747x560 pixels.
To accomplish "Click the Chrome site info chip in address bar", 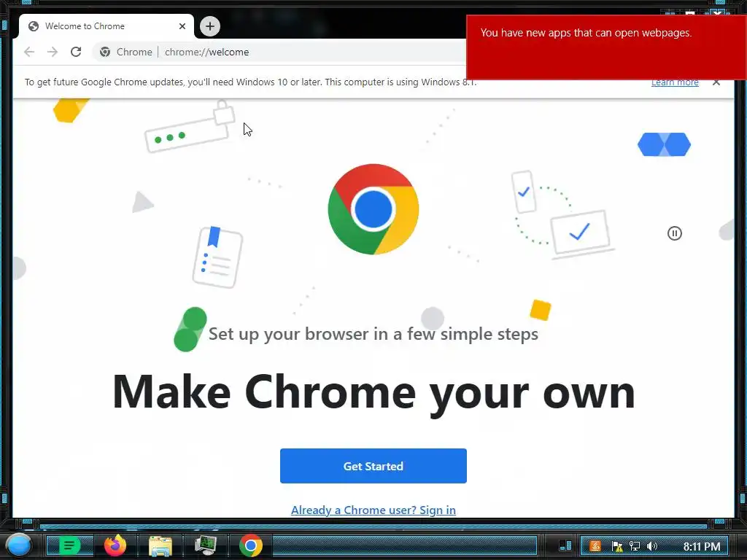I will point(125,52).
